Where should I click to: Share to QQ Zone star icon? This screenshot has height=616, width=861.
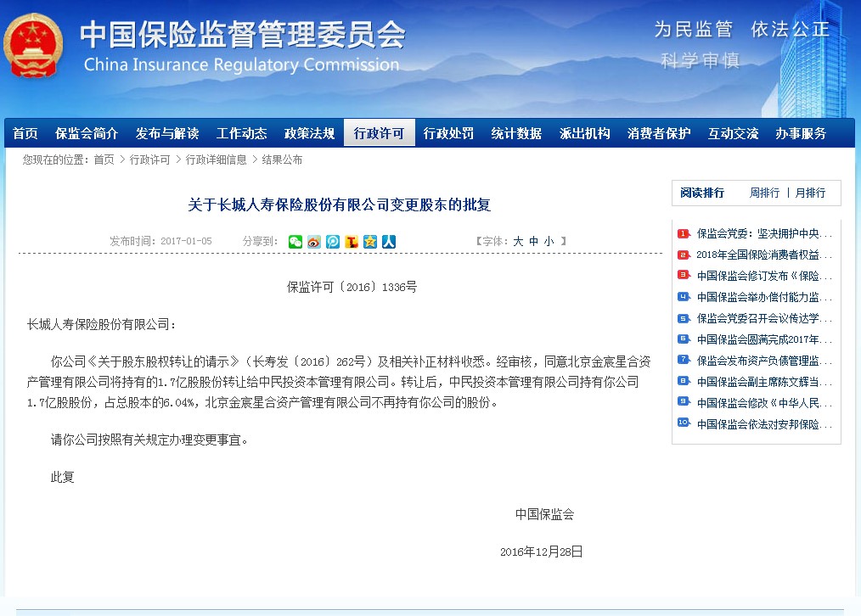point(370,242)
